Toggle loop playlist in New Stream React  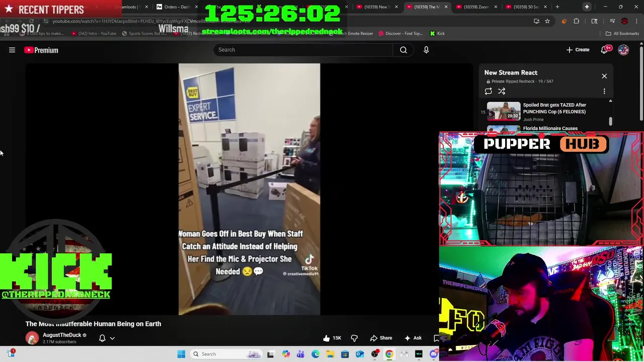point(488,91)
